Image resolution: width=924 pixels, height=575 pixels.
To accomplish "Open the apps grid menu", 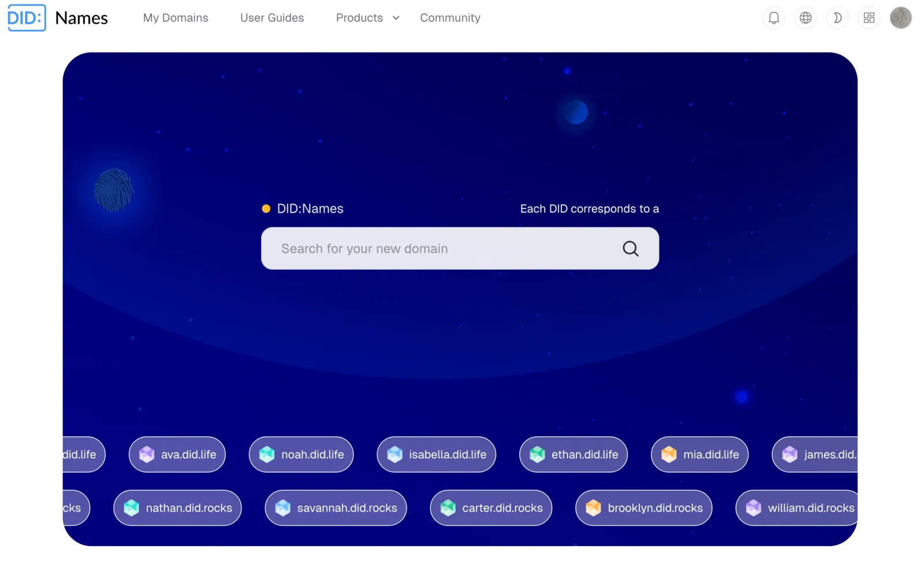I will click(869, 18).
